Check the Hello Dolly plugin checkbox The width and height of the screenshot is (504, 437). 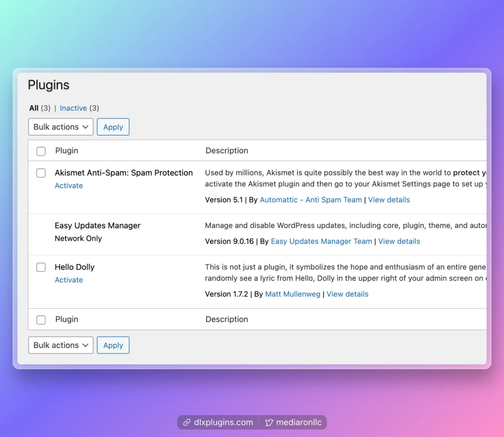coord(41,267)
